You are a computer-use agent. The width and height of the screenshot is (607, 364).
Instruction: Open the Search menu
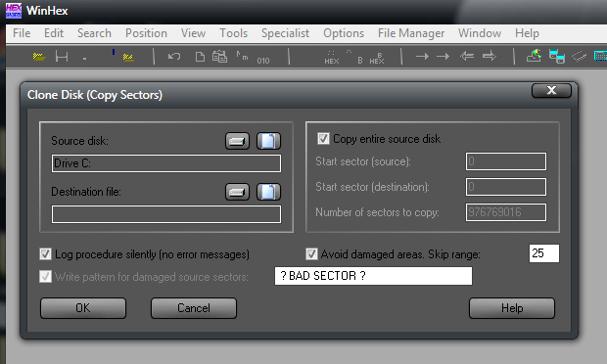(94, 33)
